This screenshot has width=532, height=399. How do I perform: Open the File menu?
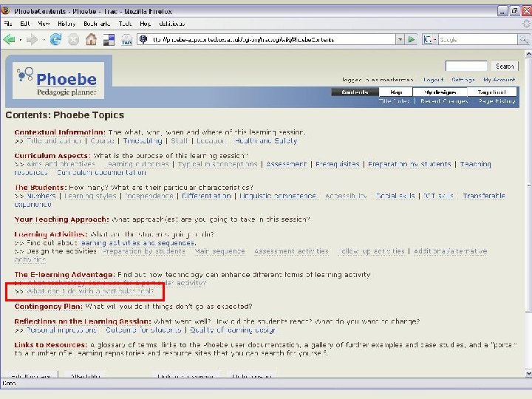[x=8, y=24]
